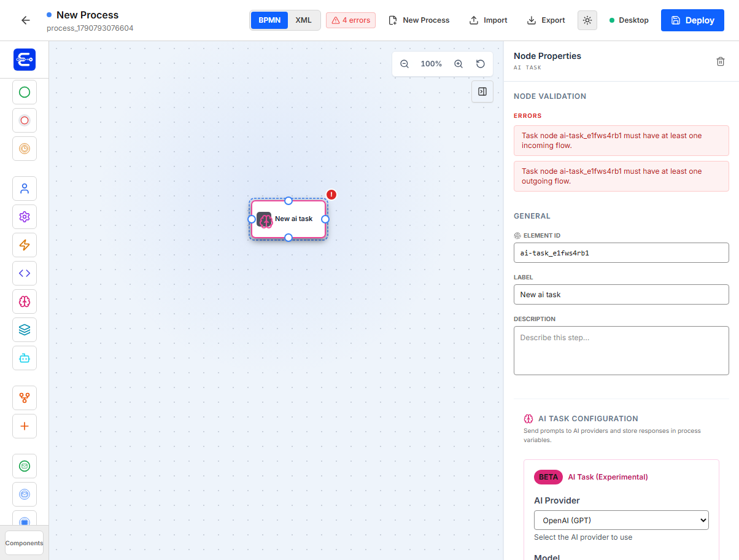The height and width of the screenshot is (560, 739).
Task: Click the Export button
Action: point(546,20)
